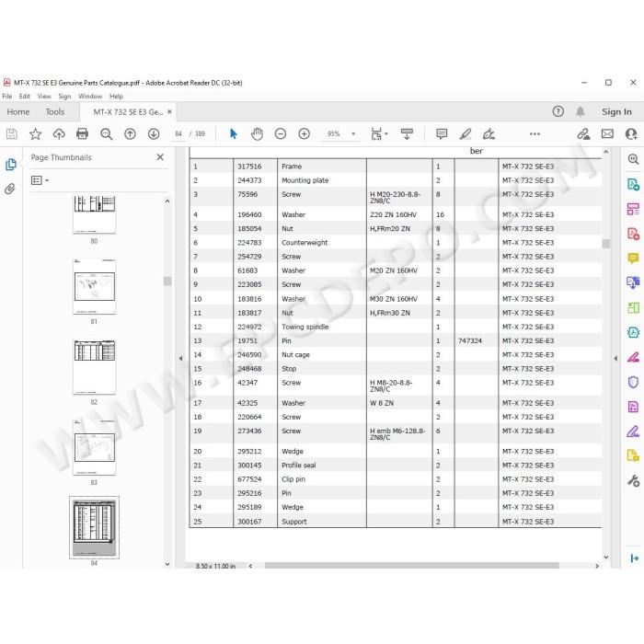Bookmark with the star icon
Image resolution: width=644 pixels, height=644 pixels.
35,134
